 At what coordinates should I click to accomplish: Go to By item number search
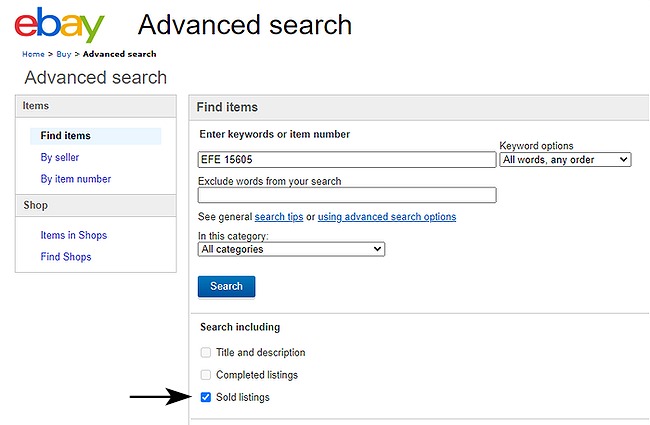pos(76,179)
